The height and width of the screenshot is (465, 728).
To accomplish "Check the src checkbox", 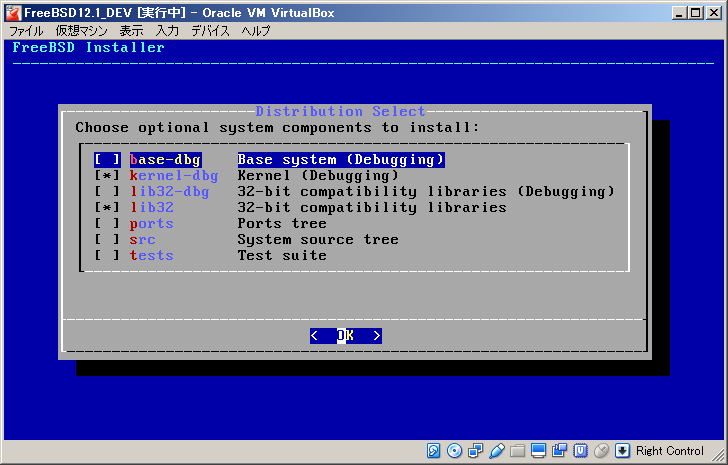I will click(x=107, y=239).
